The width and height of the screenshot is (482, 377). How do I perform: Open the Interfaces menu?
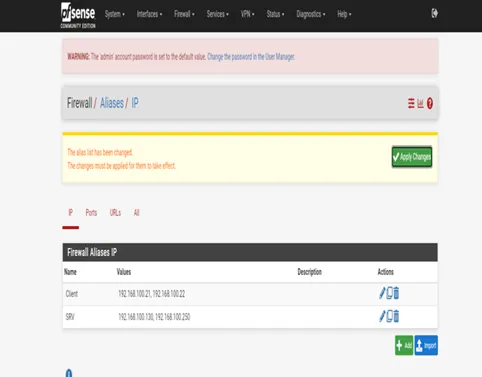click(149, 14)
